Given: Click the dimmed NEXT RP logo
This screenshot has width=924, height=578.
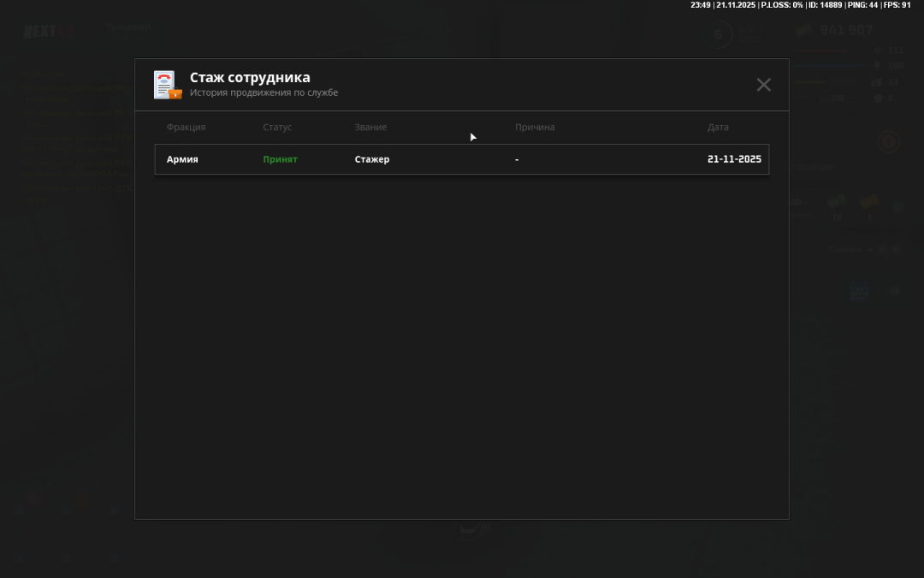Looking at the screenshot, I should tap(49, 32).
